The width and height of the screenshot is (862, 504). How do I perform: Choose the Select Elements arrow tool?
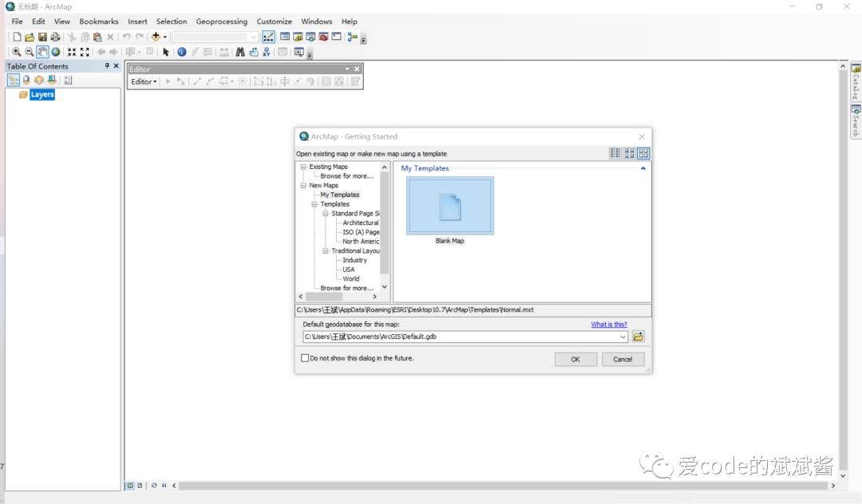click(165, 52)
